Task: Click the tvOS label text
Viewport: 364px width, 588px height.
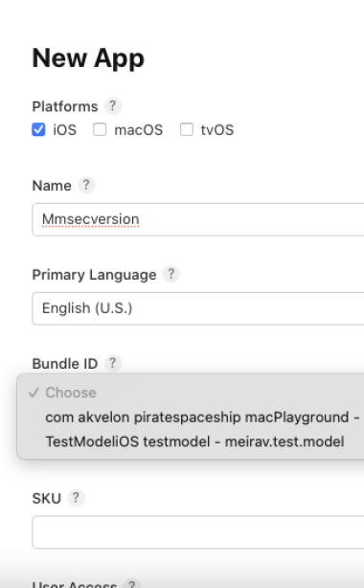Action: click(217, 130)
